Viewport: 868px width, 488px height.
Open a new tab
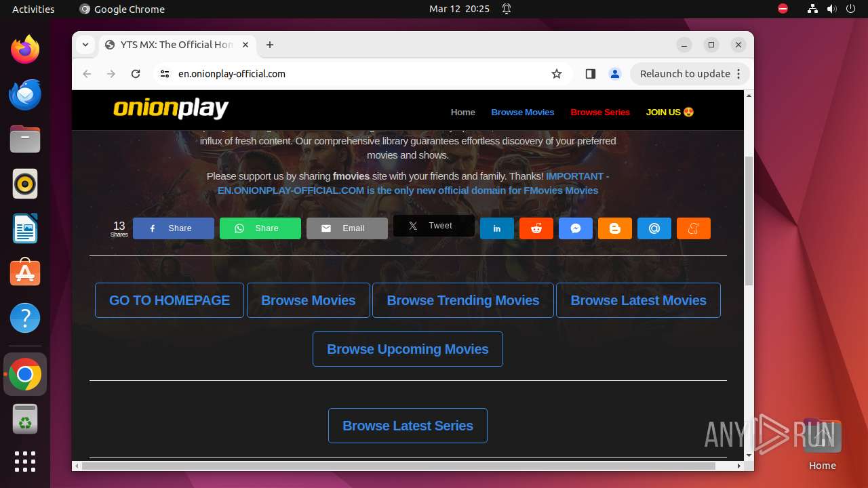[270, 45]
